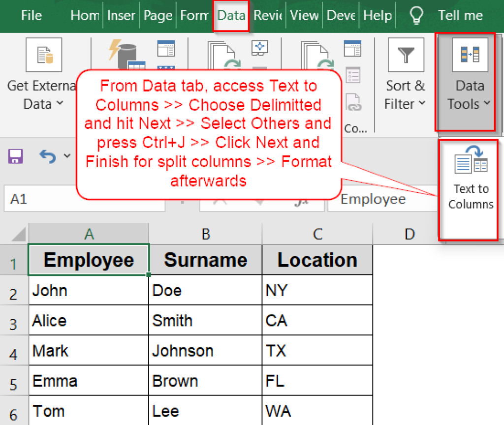Click the connection Properties list icon
The image size is (504, 425).
353,75
